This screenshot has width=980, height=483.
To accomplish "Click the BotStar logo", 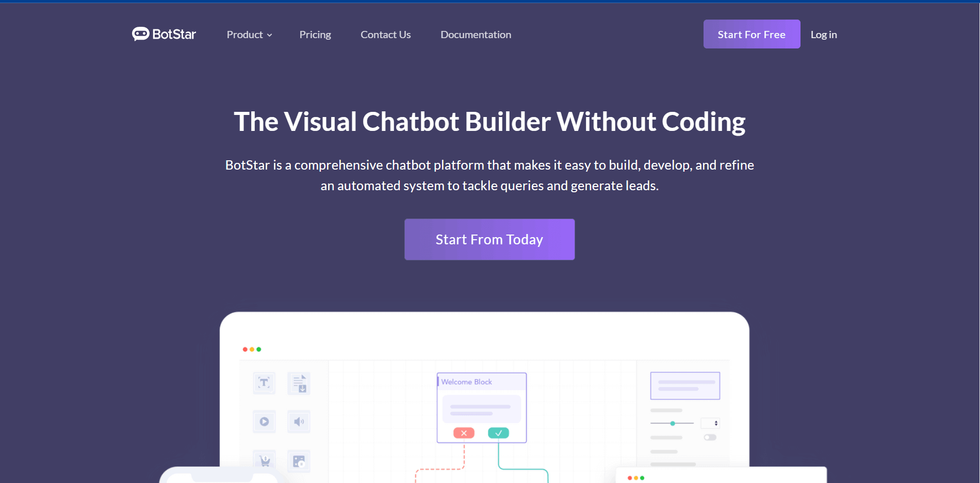I will [x=164, y=34].
